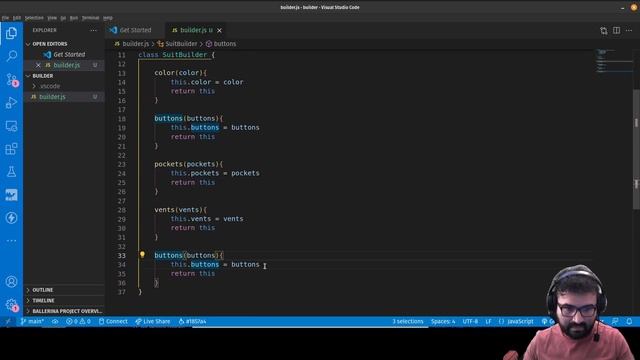
Task: Open the Extensions view
Action: [x=11, y=149]
